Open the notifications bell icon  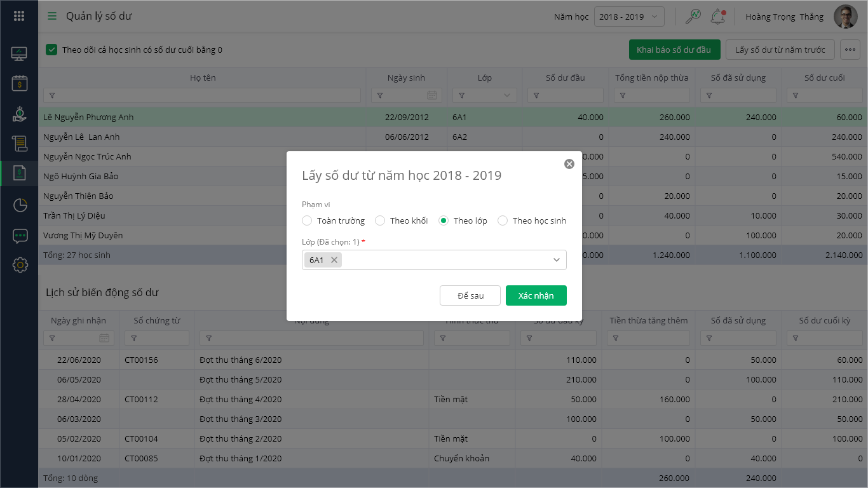(x=718, y=17)
